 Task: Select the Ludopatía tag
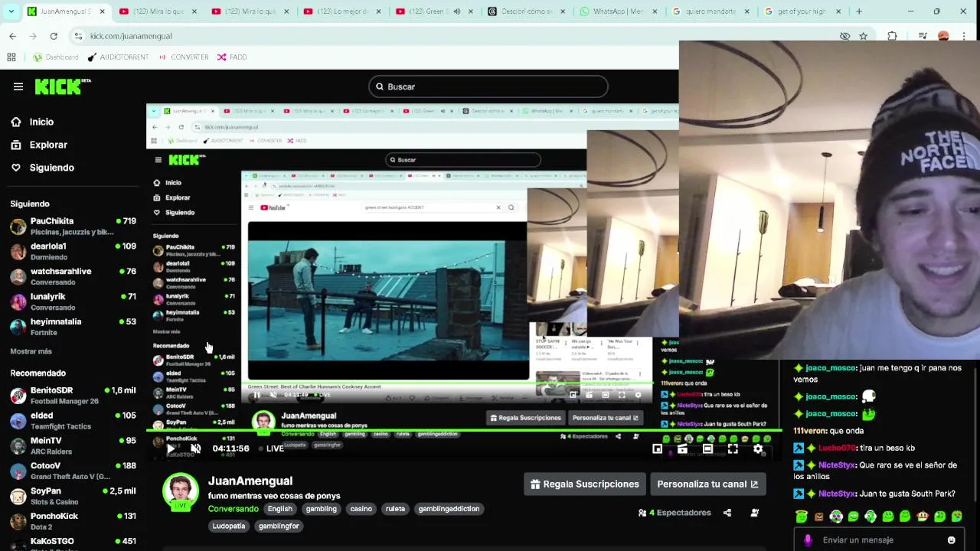click(x=229, y=527)
